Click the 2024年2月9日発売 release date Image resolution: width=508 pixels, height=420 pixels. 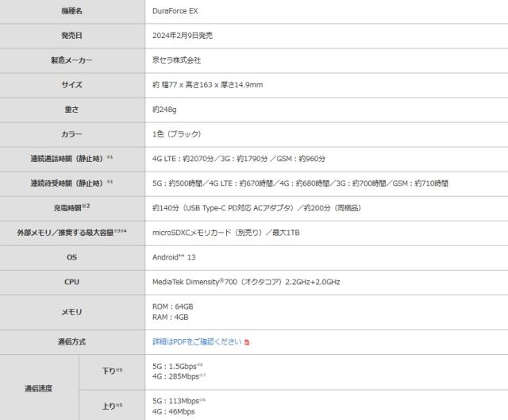[183, 36]
